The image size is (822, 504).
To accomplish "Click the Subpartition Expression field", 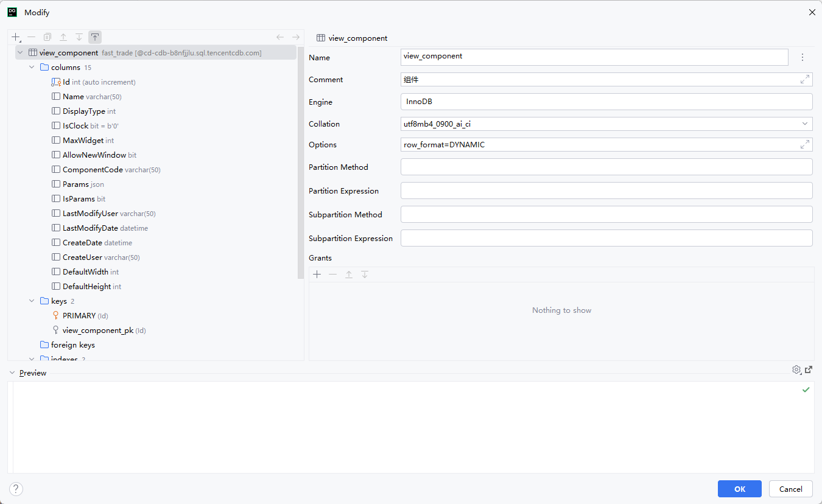I will [606, 238].
